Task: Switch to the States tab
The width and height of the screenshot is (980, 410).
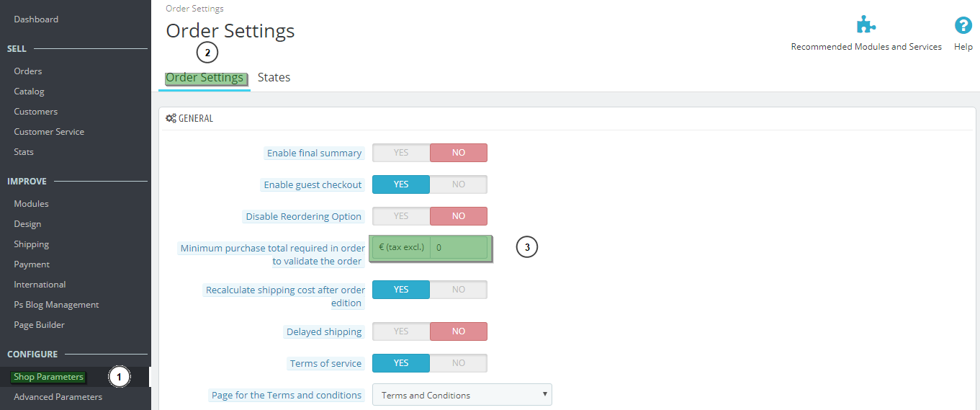Action: coord(274,78)
